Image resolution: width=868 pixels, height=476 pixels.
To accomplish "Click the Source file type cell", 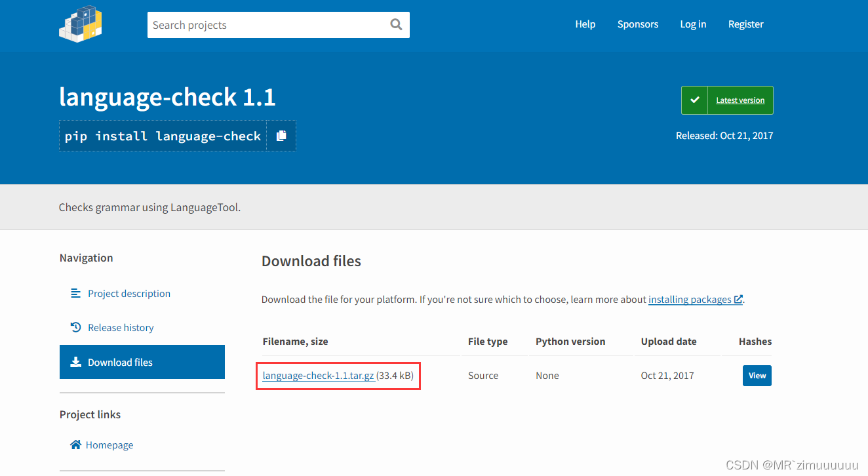I will [483, 376].
